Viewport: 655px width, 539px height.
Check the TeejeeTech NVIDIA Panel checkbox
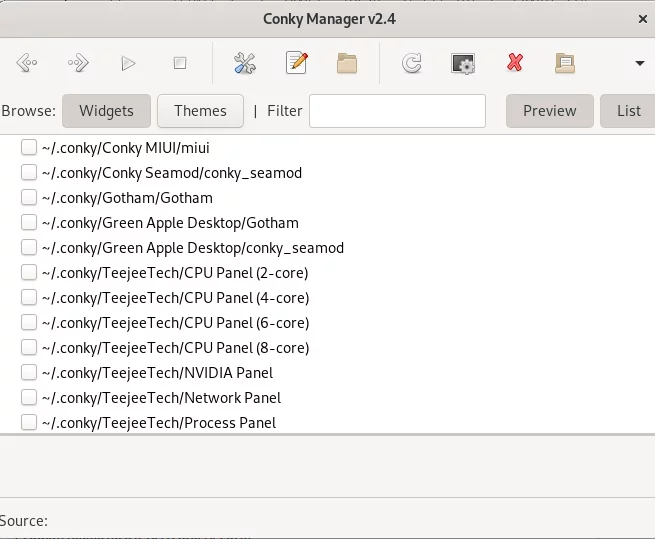click(x=29, y=372)
